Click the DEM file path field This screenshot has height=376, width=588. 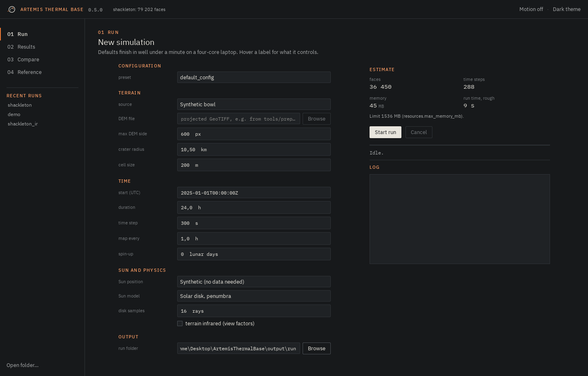tap(238, 119)
